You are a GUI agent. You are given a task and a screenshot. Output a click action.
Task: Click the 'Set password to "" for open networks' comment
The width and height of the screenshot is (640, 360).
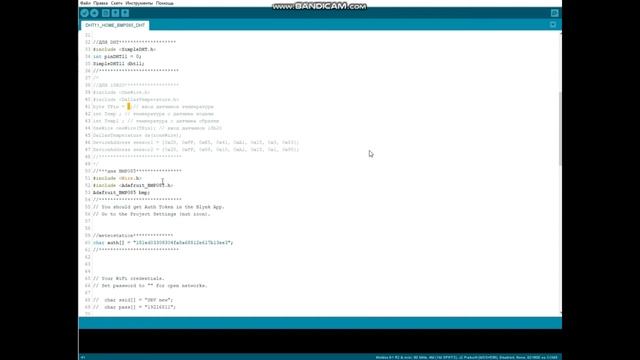coord(150,286)
